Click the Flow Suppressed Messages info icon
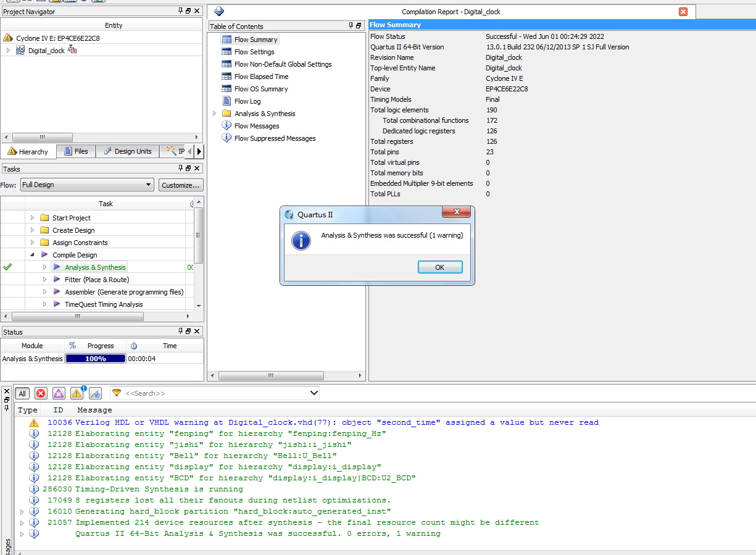 226,138
